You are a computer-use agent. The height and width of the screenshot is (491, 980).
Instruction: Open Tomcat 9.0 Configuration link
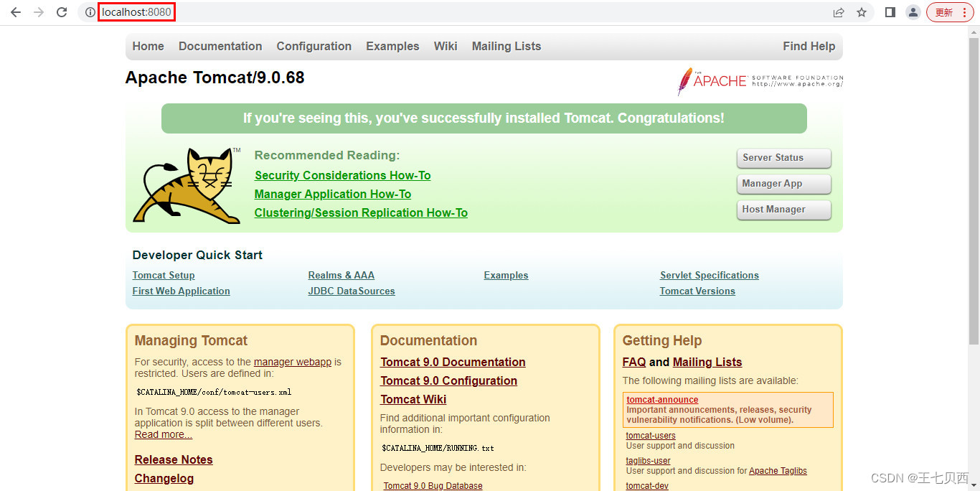[448, 380]
